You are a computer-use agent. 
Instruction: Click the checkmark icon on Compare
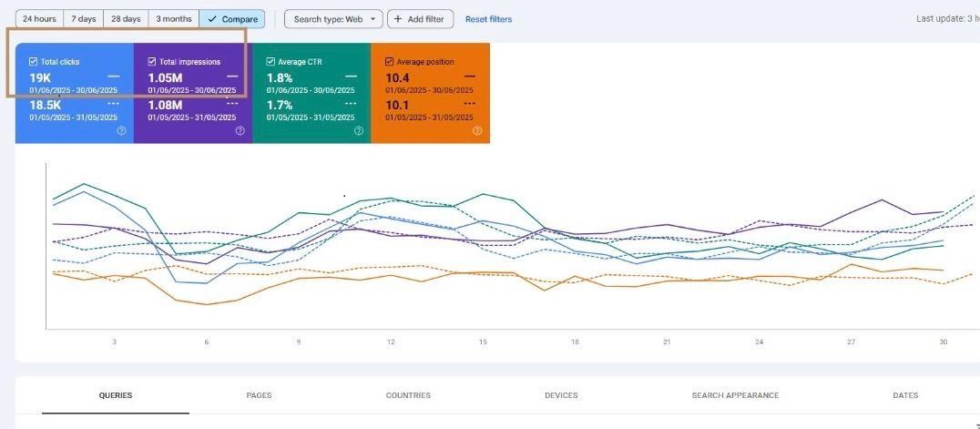pos(212,19)
